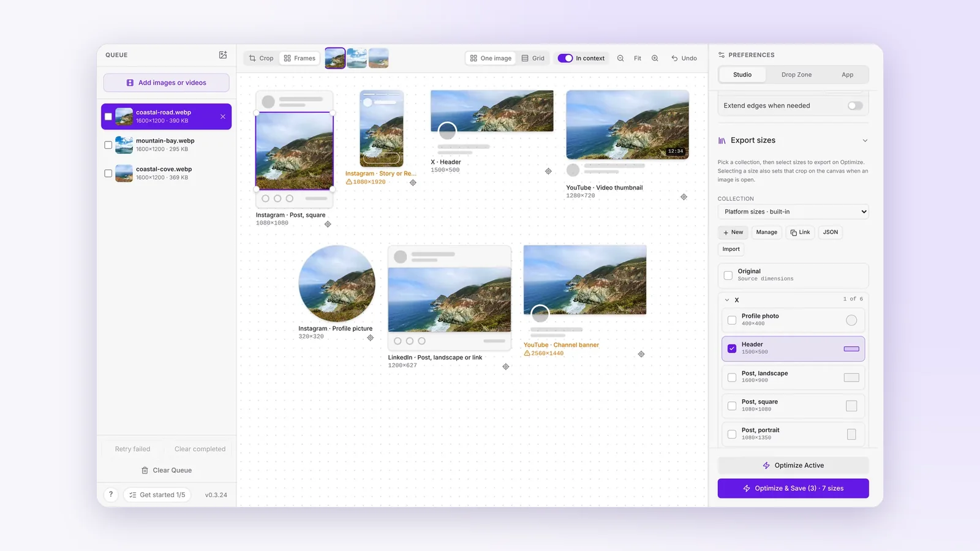Click focus icon for LinkedIn Post frame
Screen dimensions: 980x551
tap(506, 367)
